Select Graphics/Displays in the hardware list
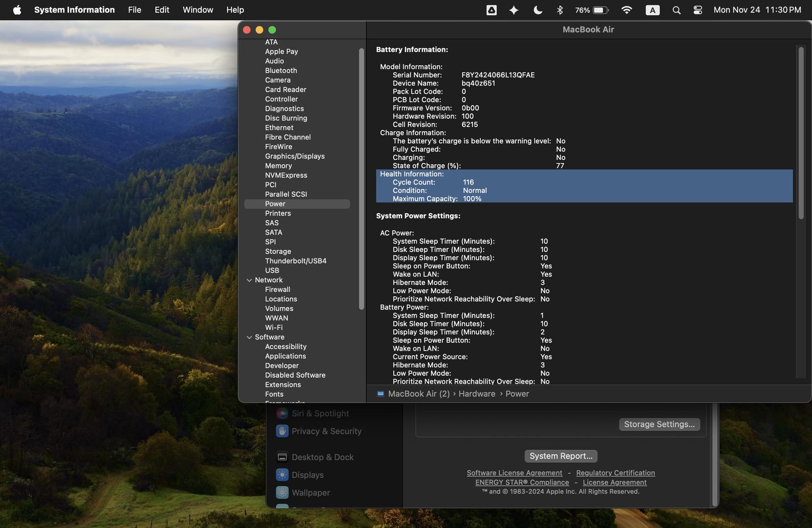The image size is (812, 528). (x=295, y=156)
